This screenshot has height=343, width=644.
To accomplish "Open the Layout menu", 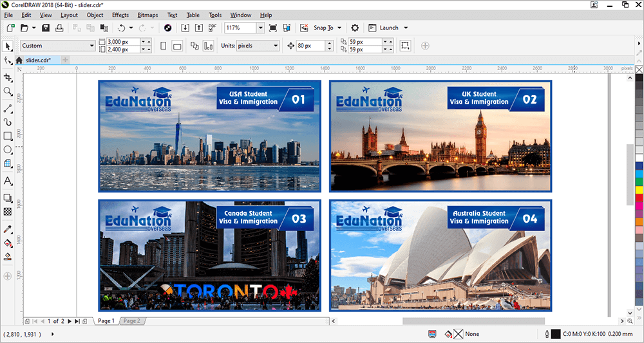I will 69,15.
